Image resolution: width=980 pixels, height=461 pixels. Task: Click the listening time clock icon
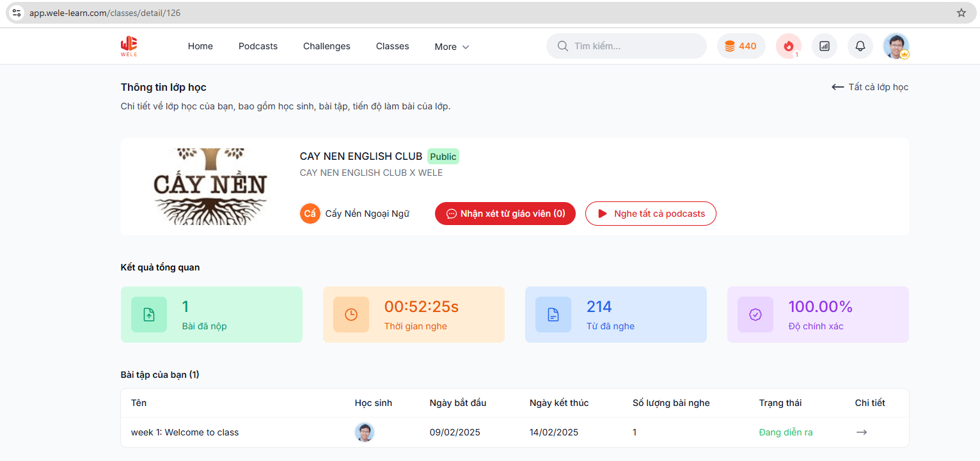pos(351,315)
